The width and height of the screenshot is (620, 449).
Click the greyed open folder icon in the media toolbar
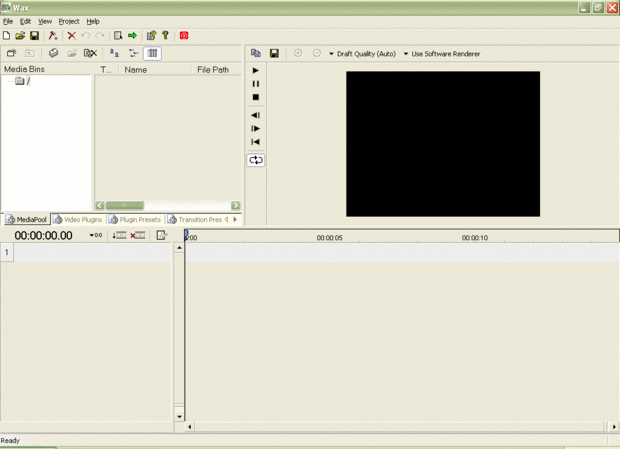click(72, 53)
